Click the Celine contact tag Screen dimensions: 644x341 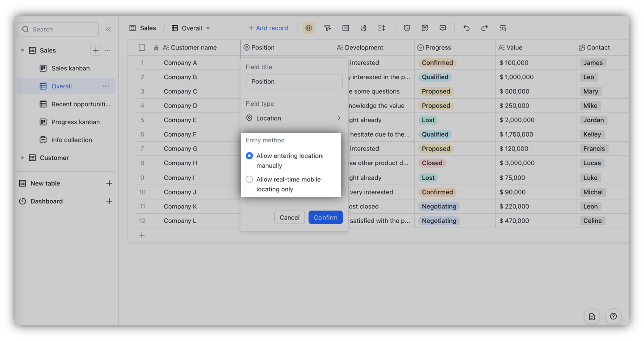click(x=592, y=221)
